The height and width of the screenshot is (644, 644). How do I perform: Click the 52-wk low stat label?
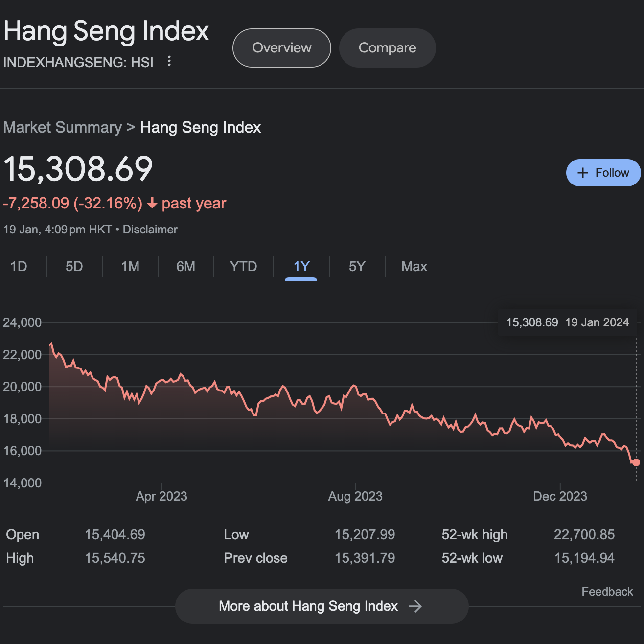point(472,558)
